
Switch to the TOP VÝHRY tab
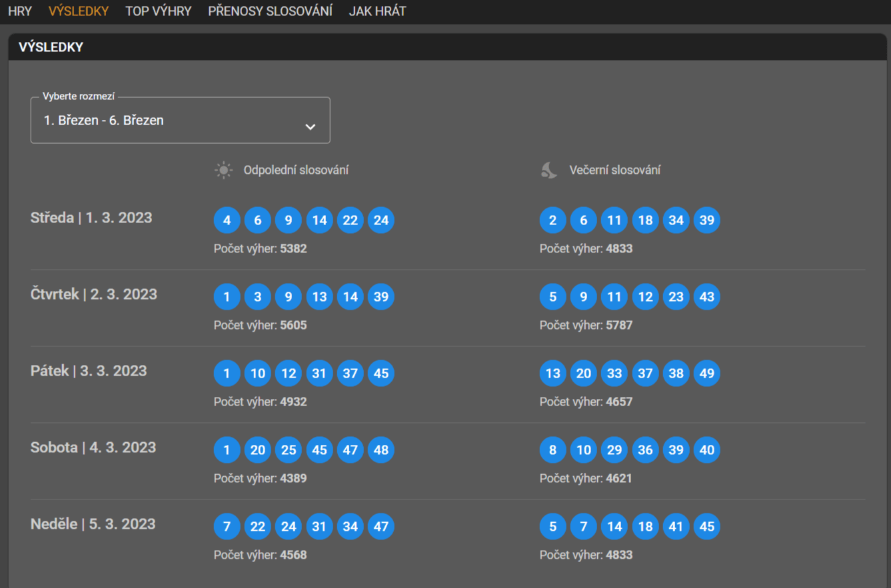coord(158,11)
